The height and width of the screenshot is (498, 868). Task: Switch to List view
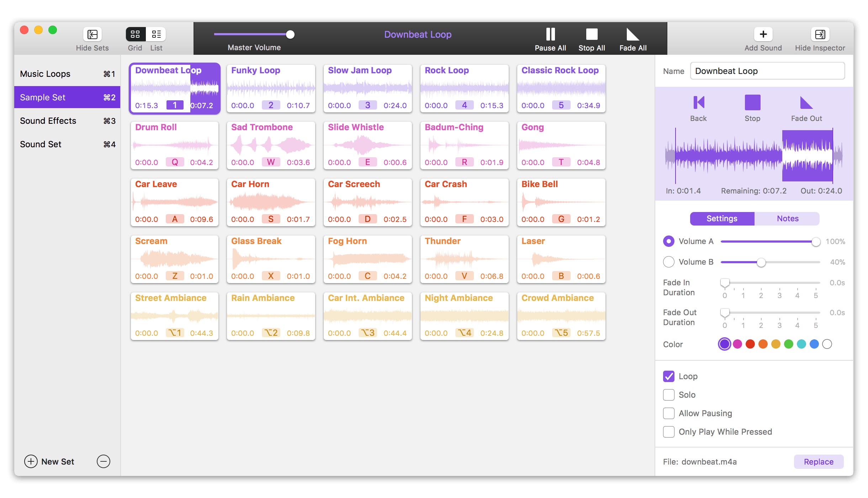click(156, 35)
